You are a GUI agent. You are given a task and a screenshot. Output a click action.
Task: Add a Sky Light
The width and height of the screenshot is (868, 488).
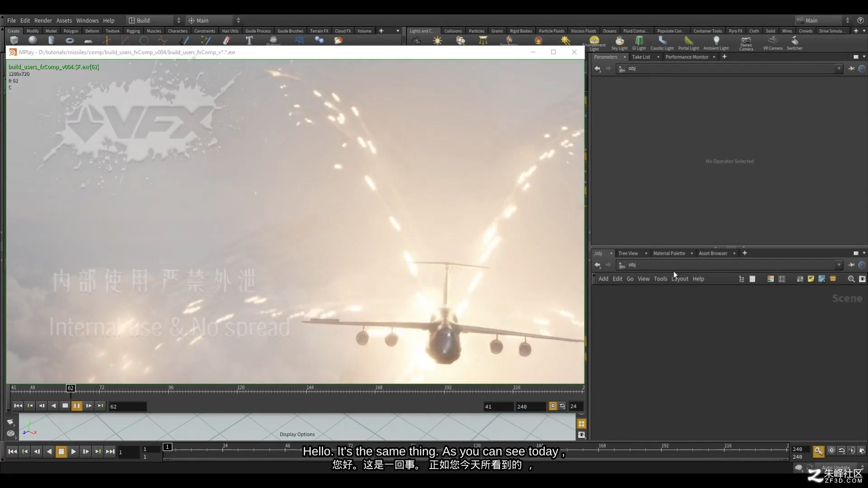(619, 43)
